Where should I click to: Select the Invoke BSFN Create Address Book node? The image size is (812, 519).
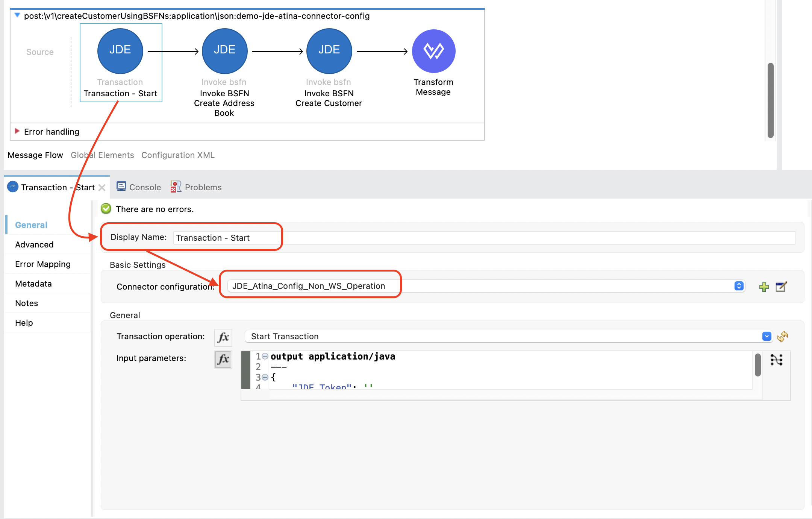[224, 51]
